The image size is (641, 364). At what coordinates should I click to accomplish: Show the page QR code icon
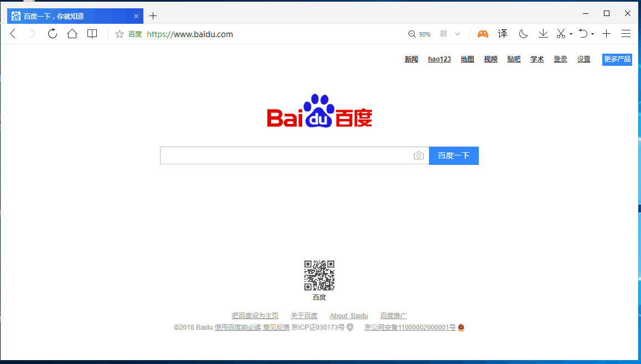click(x=443, y=34)
